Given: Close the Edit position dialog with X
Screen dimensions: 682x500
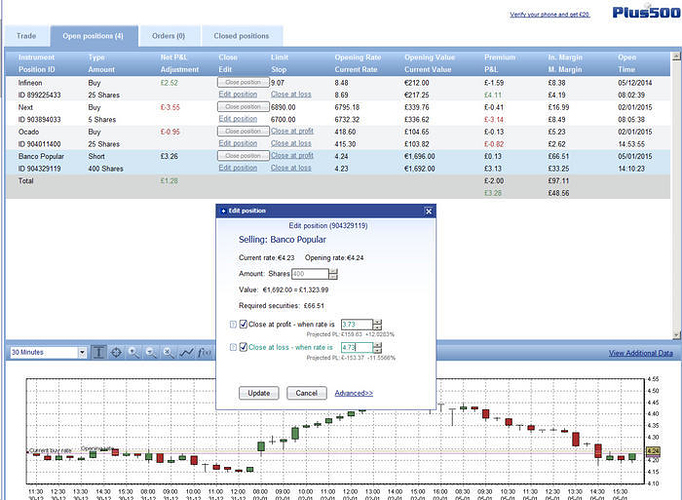Looking at the screenshot, I should tap(428, 211).
